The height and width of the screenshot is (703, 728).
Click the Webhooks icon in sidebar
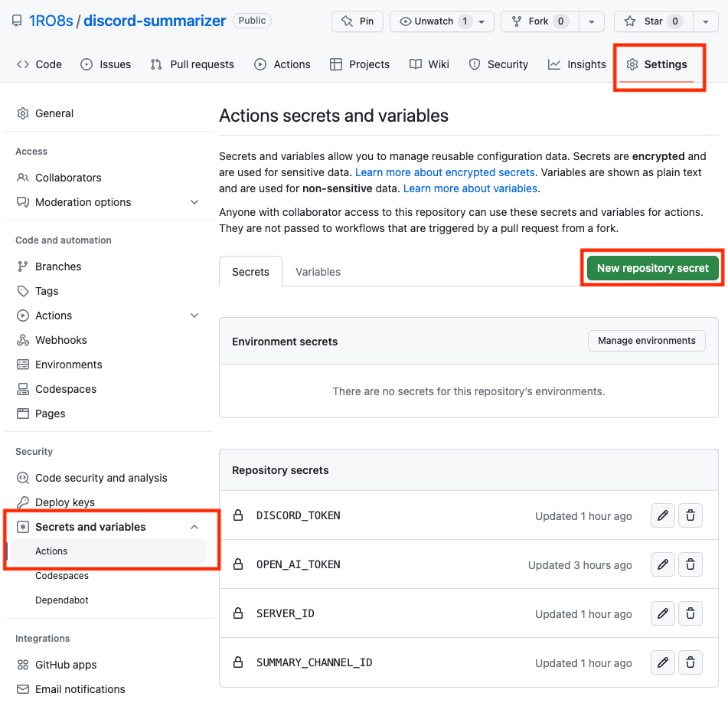(23, 340)
